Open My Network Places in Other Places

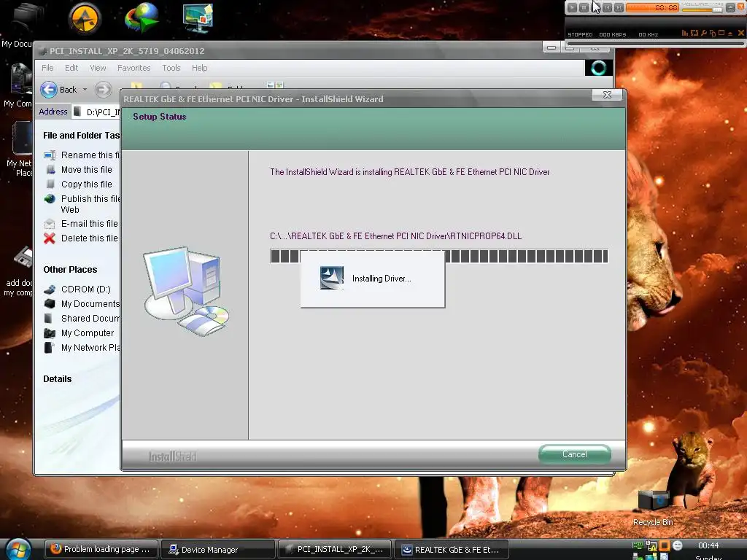pyautogui.click(x=90, y=348)
